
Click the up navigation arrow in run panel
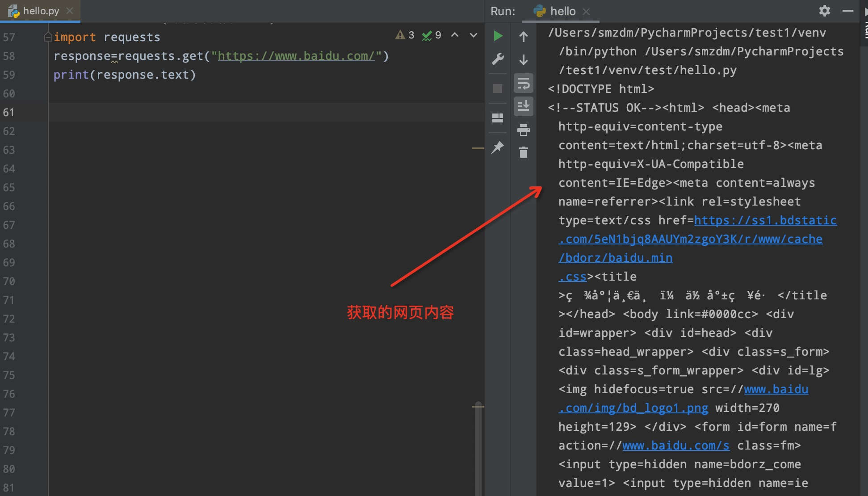coord(523,36)
